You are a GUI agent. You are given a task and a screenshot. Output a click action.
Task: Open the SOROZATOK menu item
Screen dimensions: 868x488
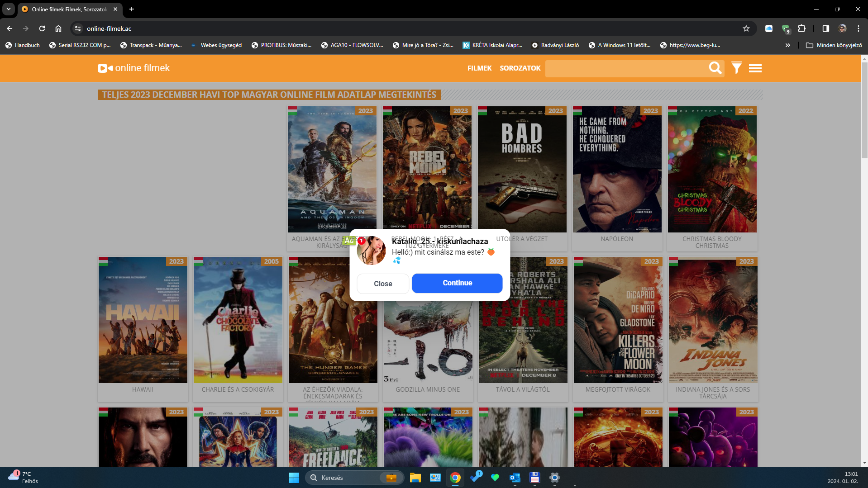(x=520, y=68)
